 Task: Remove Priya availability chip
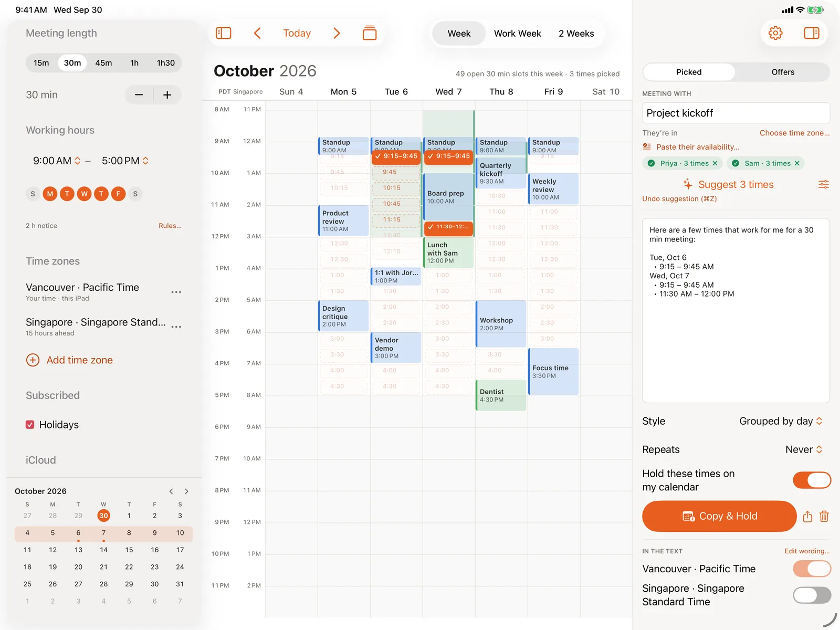coord(715,163)
